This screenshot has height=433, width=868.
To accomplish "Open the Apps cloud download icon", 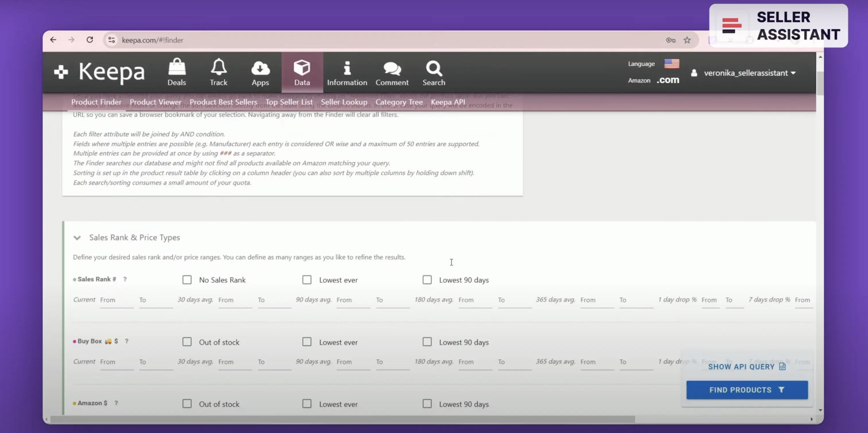I will click(260, 68).
